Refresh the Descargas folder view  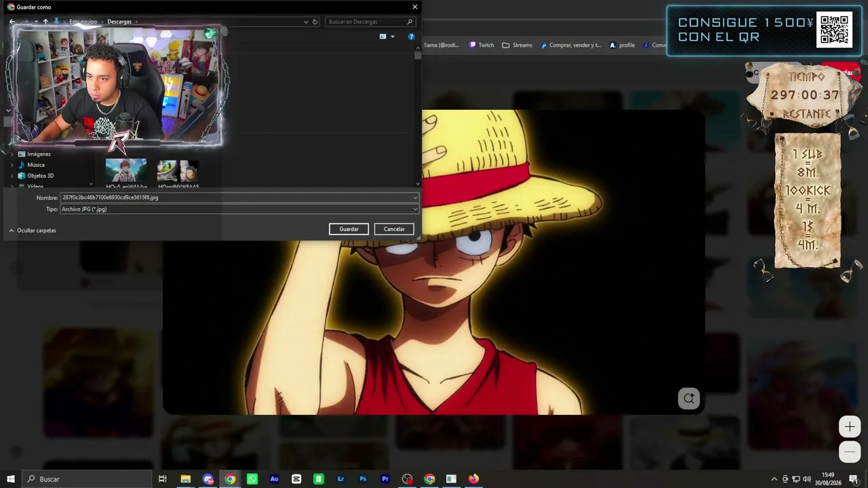(x=315, y=22)
